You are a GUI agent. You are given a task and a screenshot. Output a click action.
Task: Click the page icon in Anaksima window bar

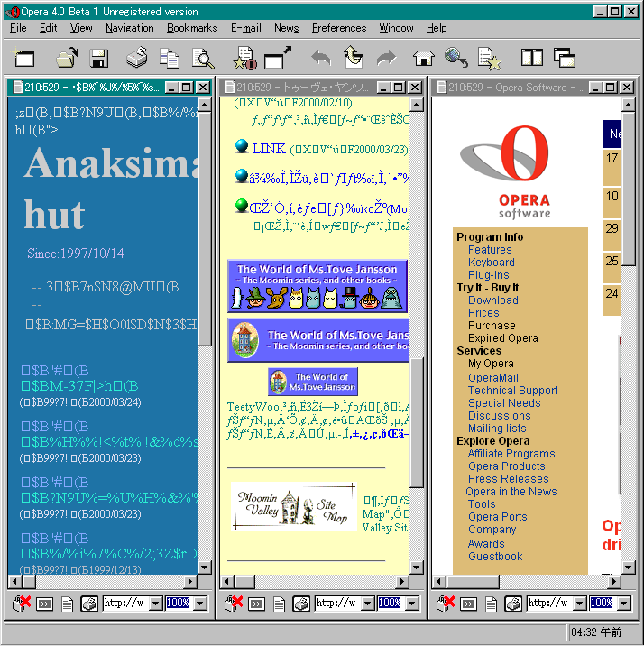[x=67, y=604]
